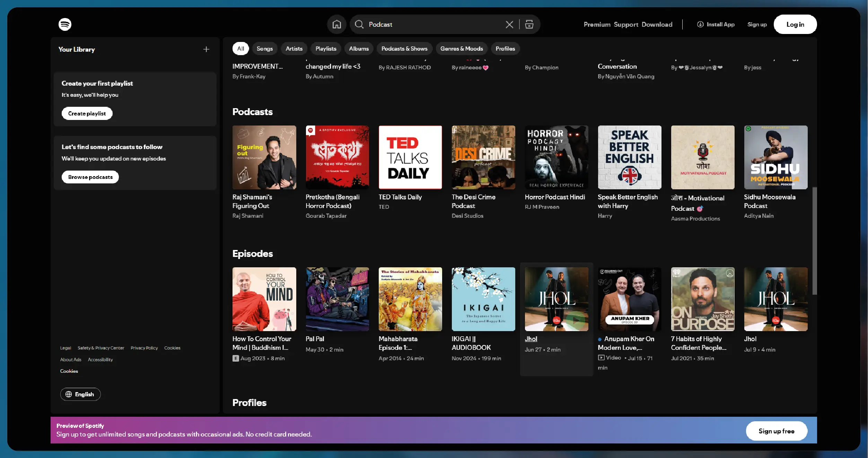The height and width of the screenshot is (458, 868).
Task: Click the Install App download icon
Action: (x=700, y=24)
